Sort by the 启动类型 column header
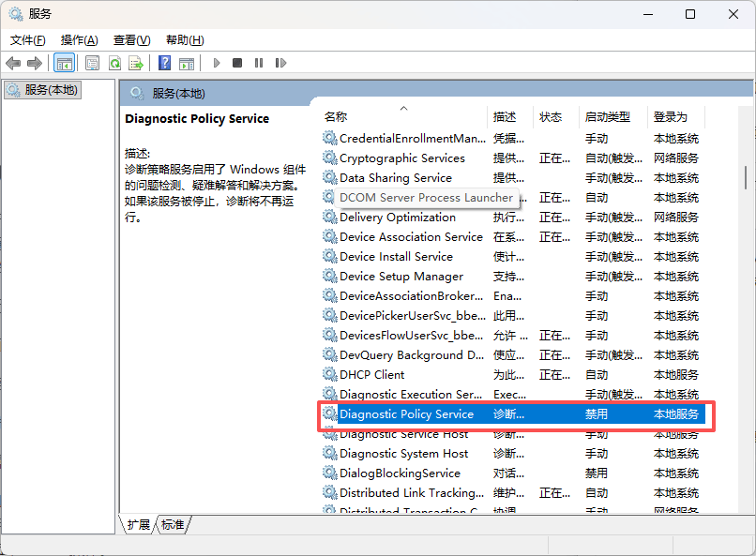 (613, 117)
